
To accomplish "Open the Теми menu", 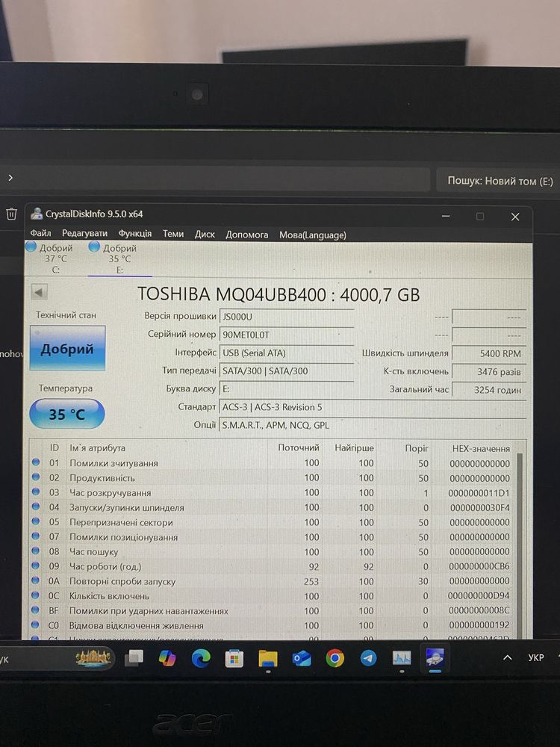I will point(173,233).
